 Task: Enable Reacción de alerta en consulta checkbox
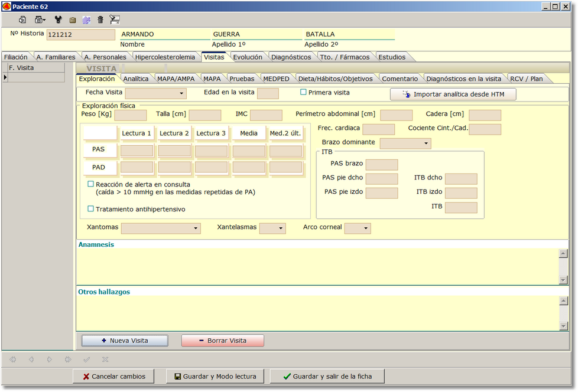tap(90, 184)
